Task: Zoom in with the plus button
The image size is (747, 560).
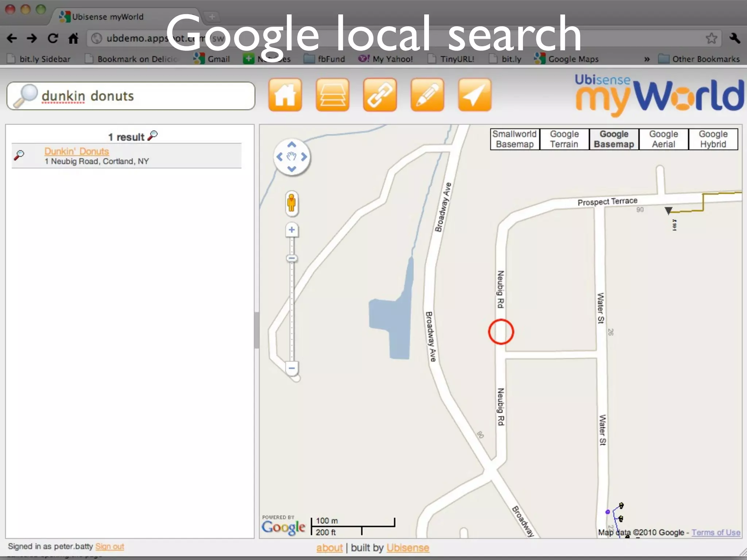Action: point(292,230)
